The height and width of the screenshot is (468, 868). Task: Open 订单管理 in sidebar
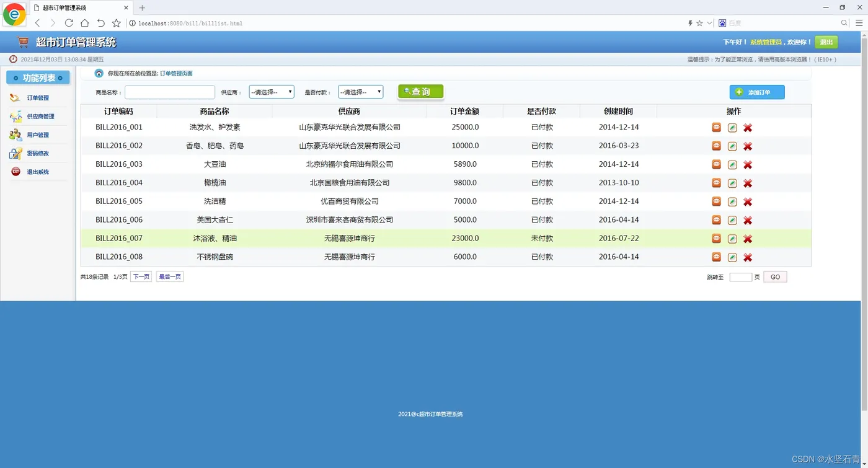(x=38, y=98)
